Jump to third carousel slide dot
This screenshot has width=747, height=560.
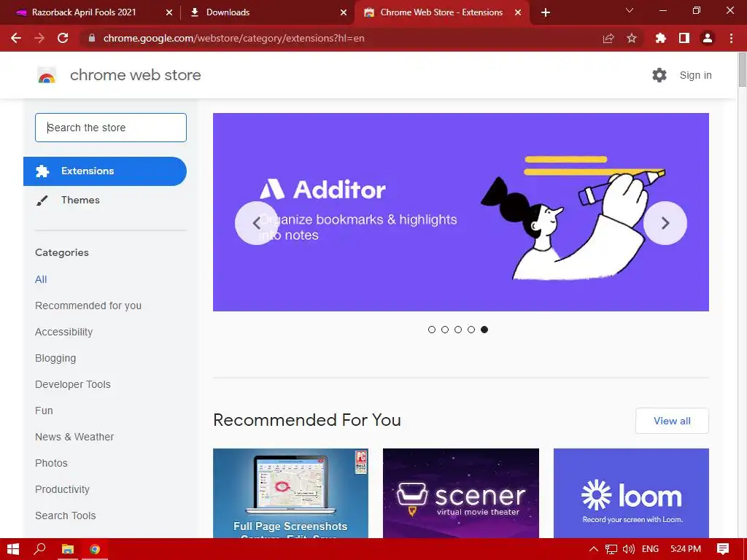[458, 330]
